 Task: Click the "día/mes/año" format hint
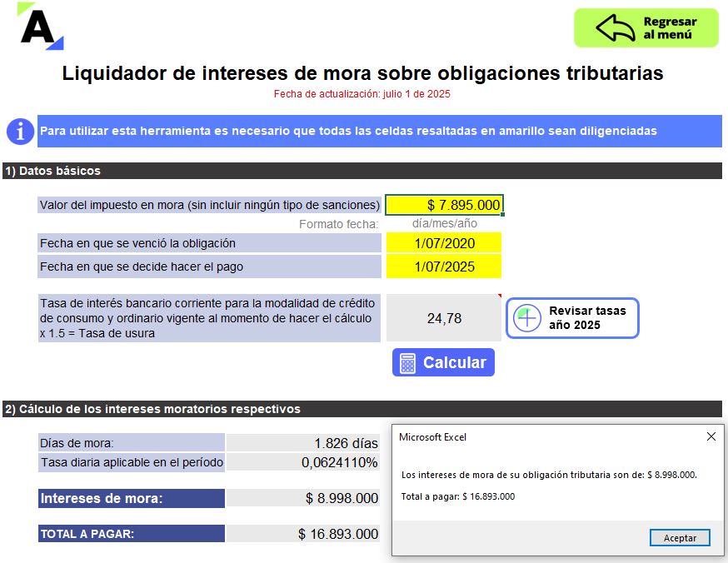tap(444, 223)
